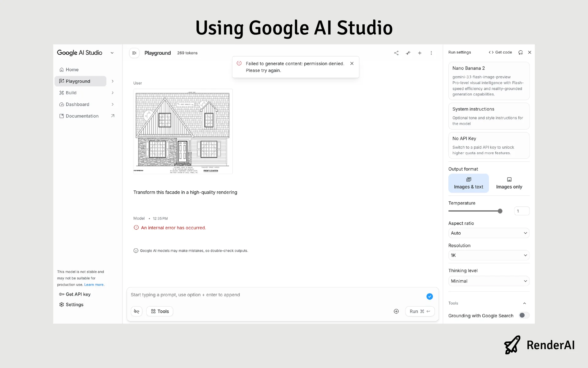The height and width of the screenshot is (368, 588).
Task: Change the Thinking level from Minimal
Action: pyautogui.click(x=488, y=281)
